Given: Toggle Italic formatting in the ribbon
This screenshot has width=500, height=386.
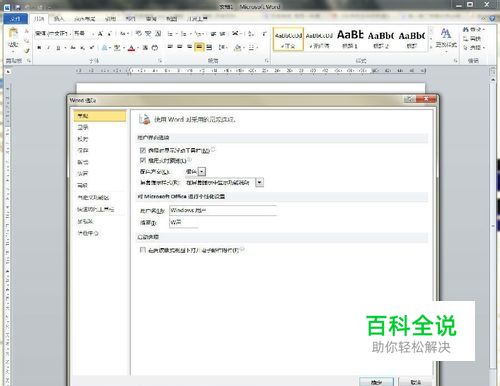Looking at the screenshot, I should 49,48.
